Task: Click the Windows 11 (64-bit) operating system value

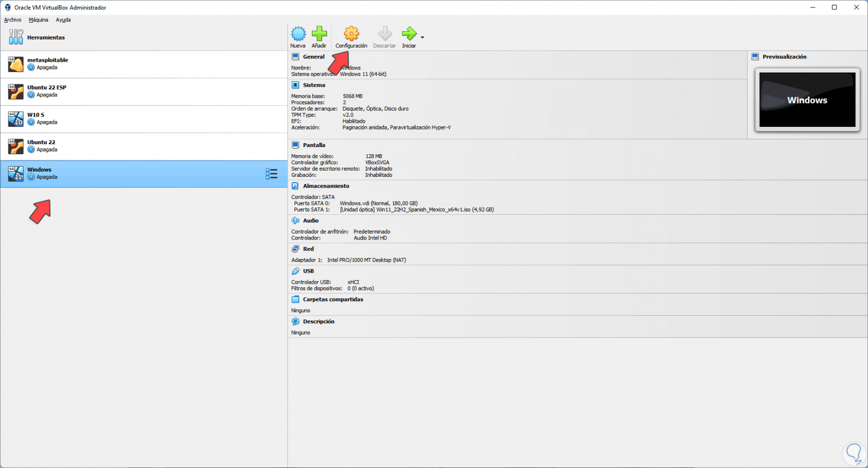Action: coord(363,74)
